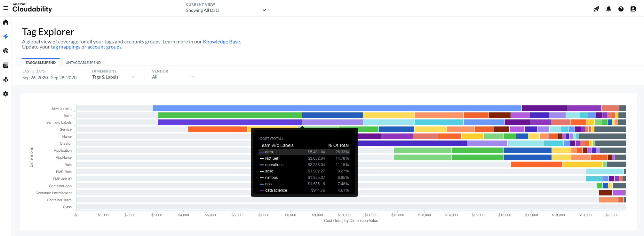Open notifications bell
The width and height of the screenshot is (644, 236).
[609, 9]
